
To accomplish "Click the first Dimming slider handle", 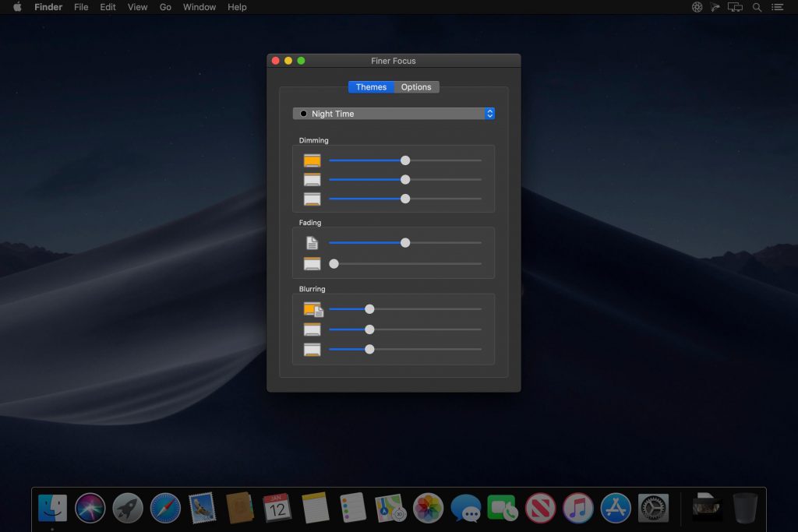I will pyautogui.click(x=405, y=160).
